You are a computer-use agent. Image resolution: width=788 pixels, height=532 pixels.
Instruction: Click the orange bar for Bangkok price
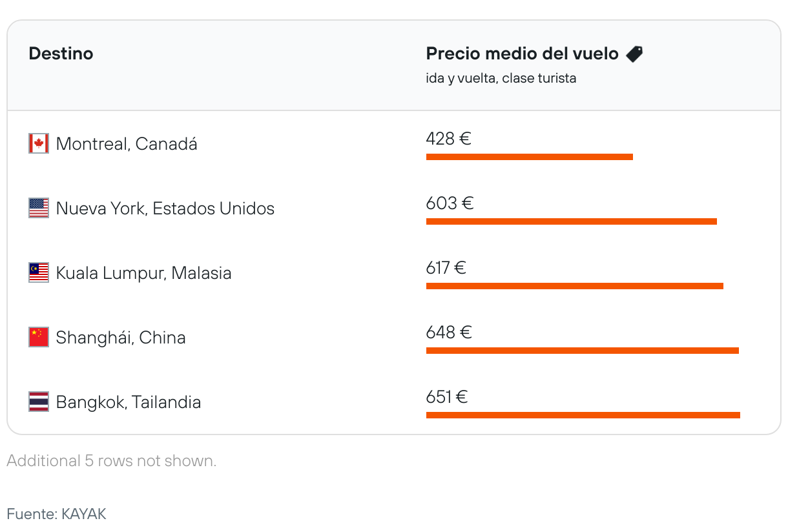tap(583, 415)
